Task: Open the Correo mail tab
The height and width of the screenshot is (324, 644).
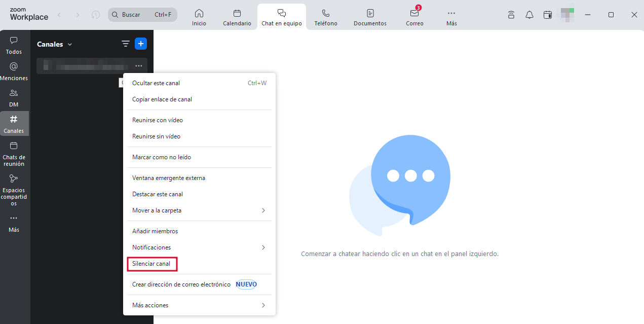Action: point(414,17)
